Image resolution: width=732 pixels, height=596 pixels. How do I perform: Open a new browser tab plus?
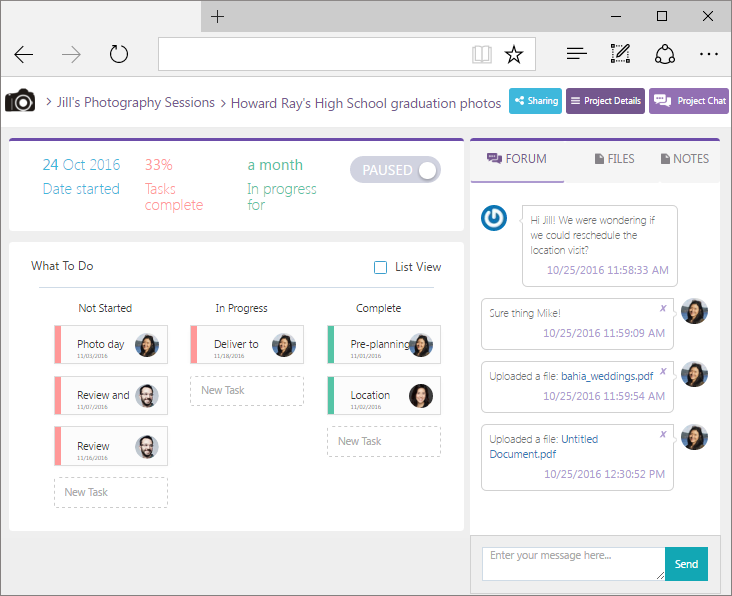[218, 17]
